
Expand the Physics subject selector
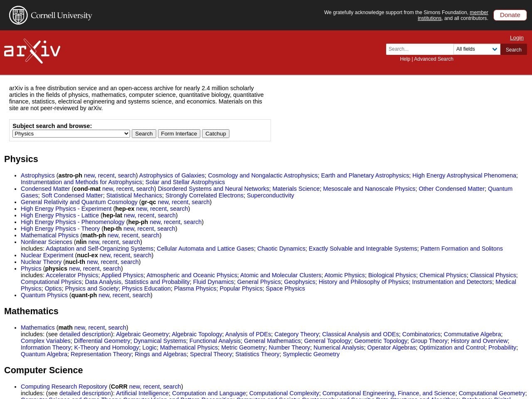(x=71, y=133)
